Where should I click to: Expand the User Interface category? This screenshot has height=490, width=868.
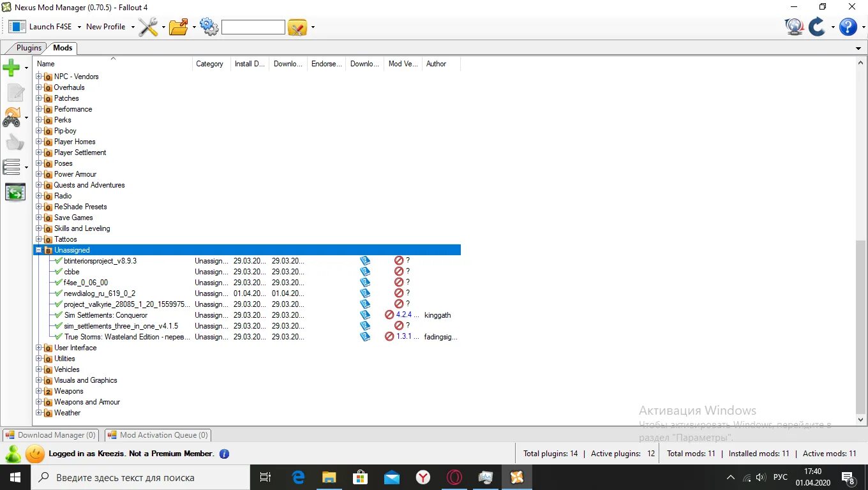tap(39, 348)
